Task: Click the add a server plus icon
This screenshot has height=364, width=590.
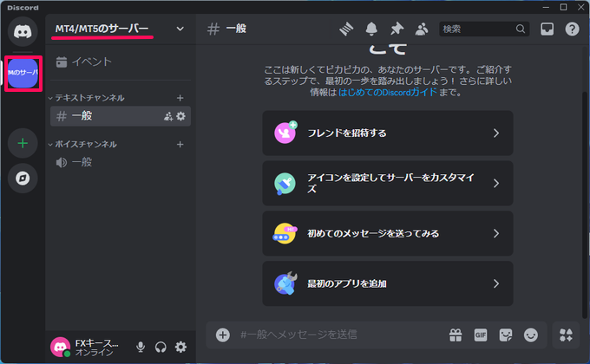Action: click(x=22, y=142)
